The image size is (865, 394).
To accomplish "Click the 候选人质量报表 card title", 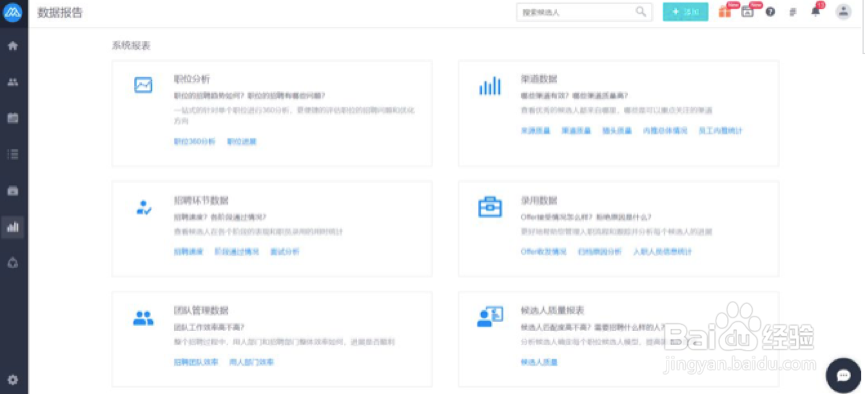I will (553, 311).
